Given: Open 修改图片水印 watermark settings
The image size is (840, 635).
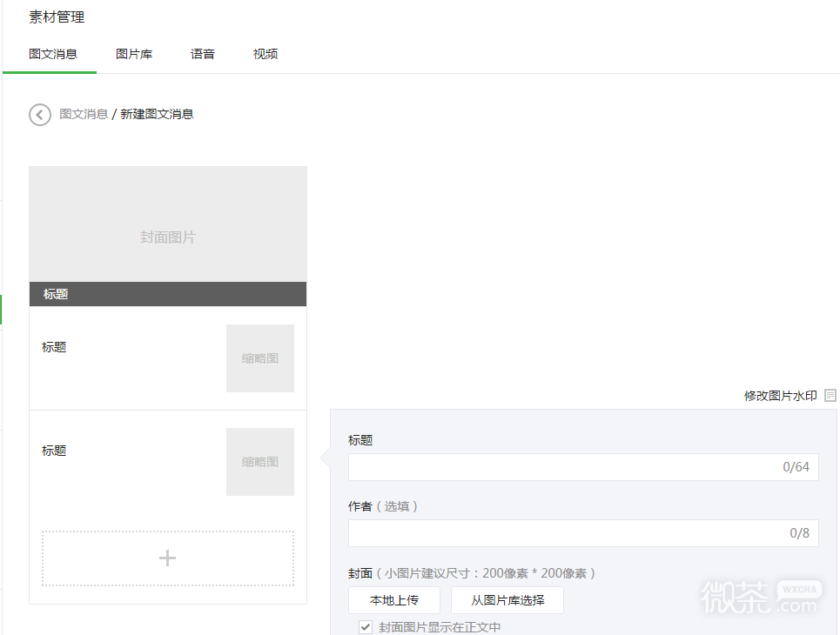Looking at the screenshot, I should pyautogui.click(x=779, y=393).
